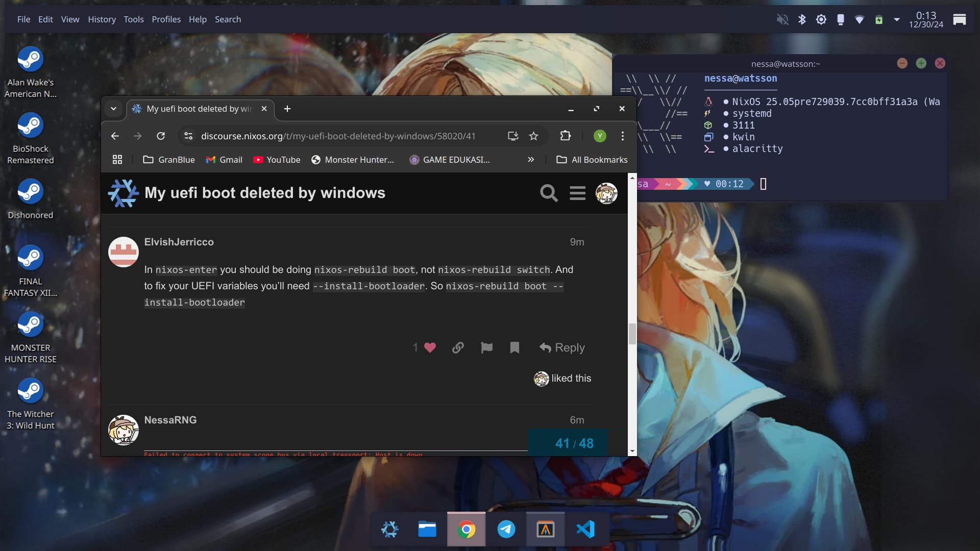Open the topic search magnifier
Screen dimensions: 980x551
pos(549,193)
